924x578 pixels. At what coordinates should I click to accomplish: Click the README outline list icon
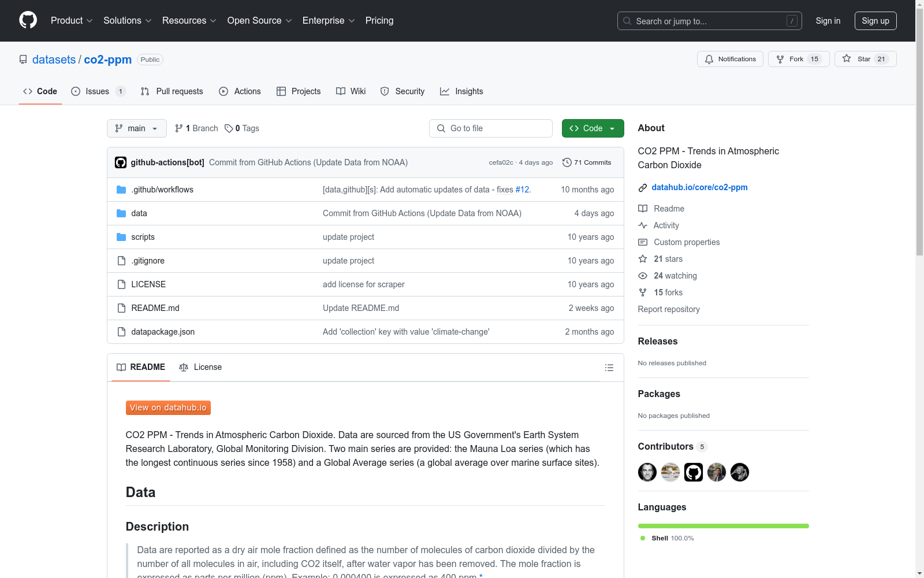click(609, 368)
